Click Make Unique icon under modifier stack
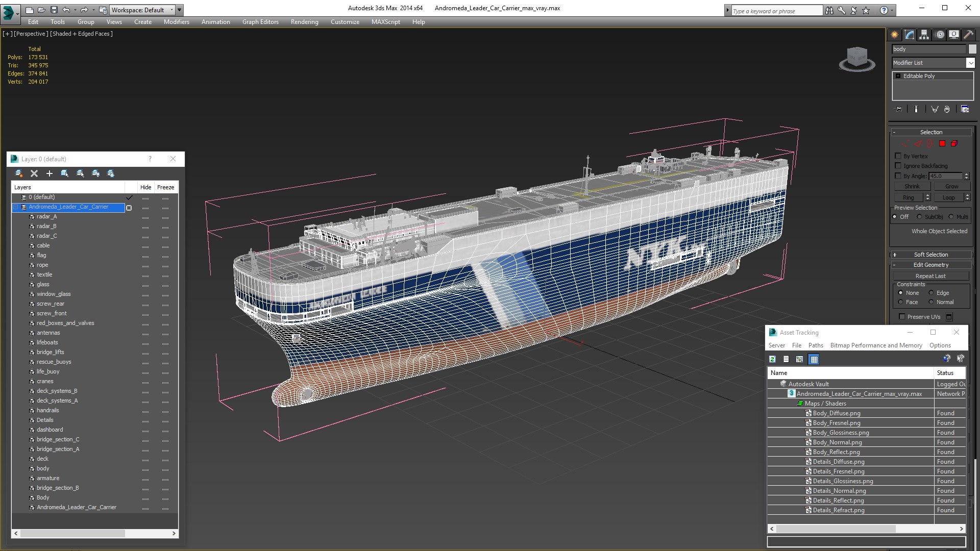This screenshot has width=980, height=551. point(935,109)
